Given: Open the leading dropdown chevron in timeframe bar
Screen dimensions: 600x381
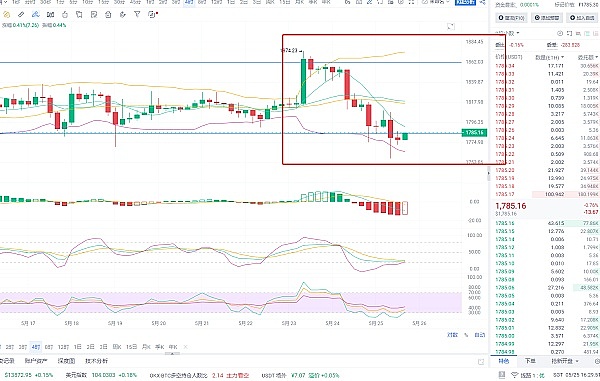Looking at the screenshot, I should click(5, 2).
